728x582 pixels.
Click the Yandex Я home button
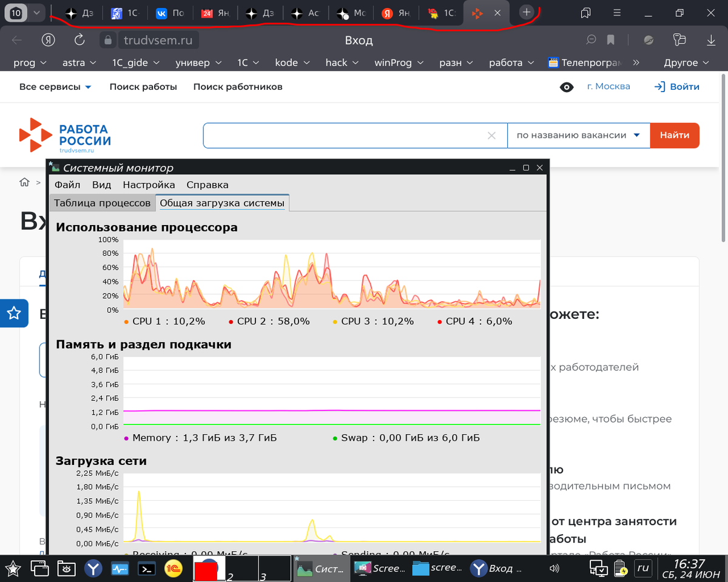click(49, 40)
